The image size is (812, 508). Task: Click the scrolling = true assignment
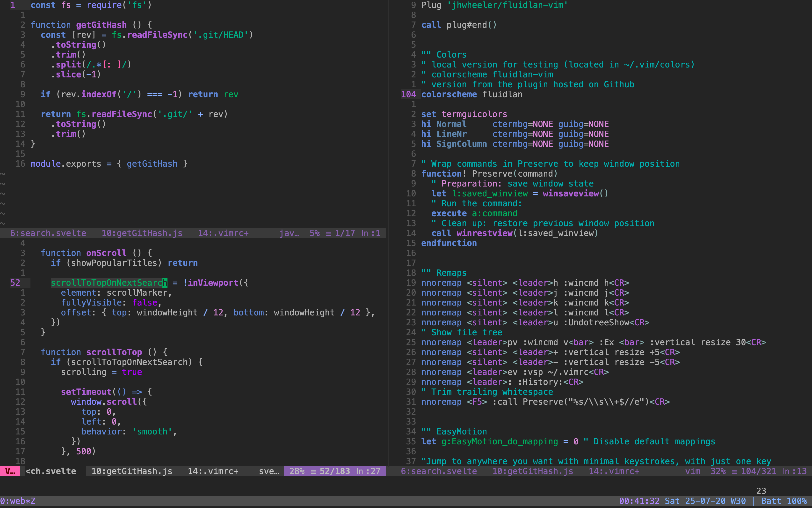click(x=101, y=372)
